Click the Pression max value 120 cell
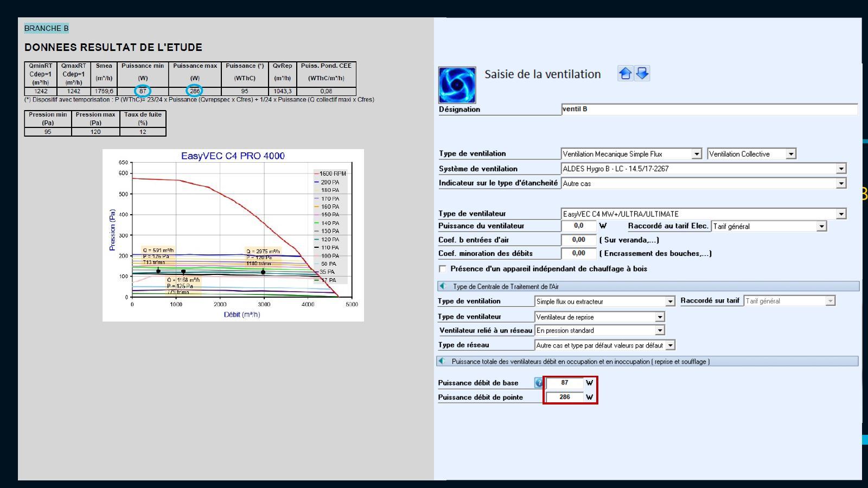The image size is (868, 488). [95, 132]
